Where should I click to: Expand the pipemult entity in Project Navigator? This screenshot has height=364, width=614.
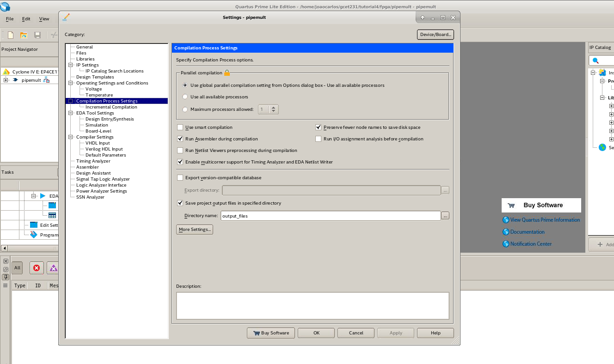pos(6,80)
